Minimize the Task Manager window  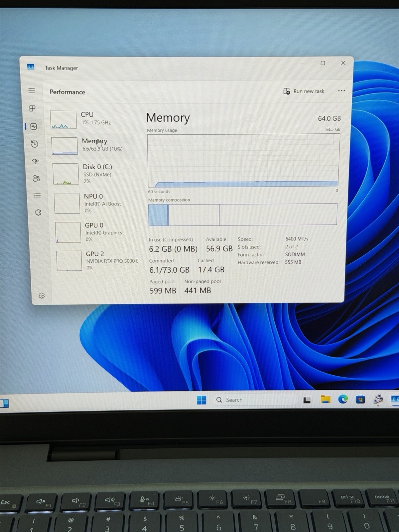(303, 63)
